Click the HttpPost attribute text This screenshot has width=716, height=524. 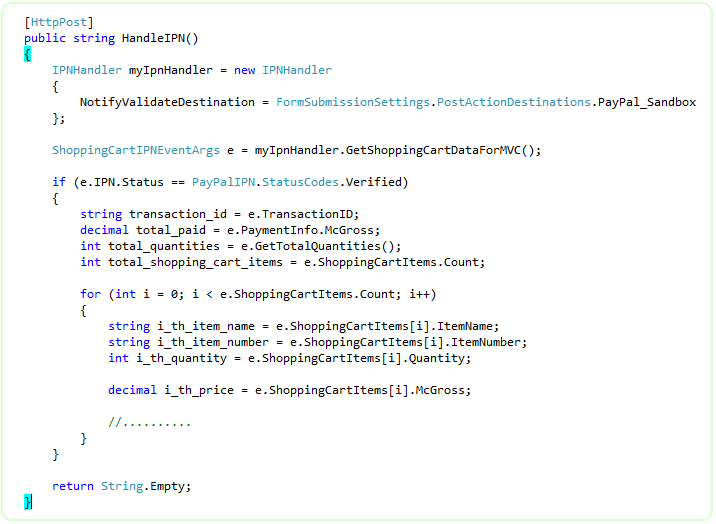(59, 22)
